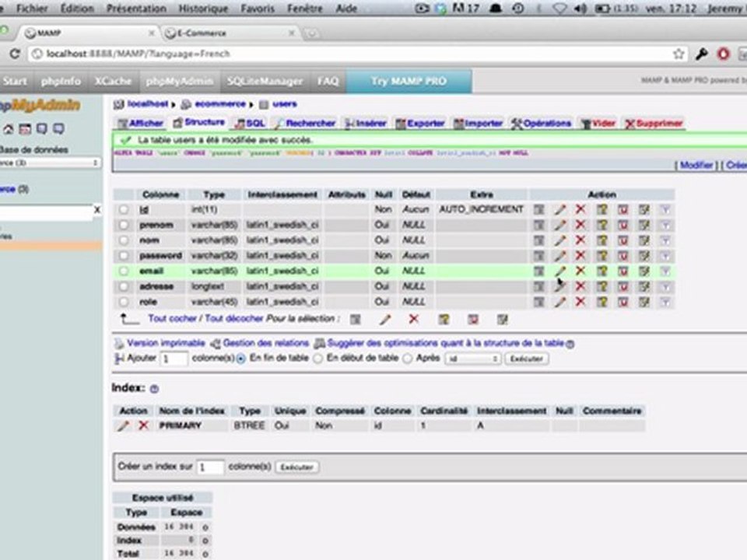Click pencil icon in the id row

(559, 209)
